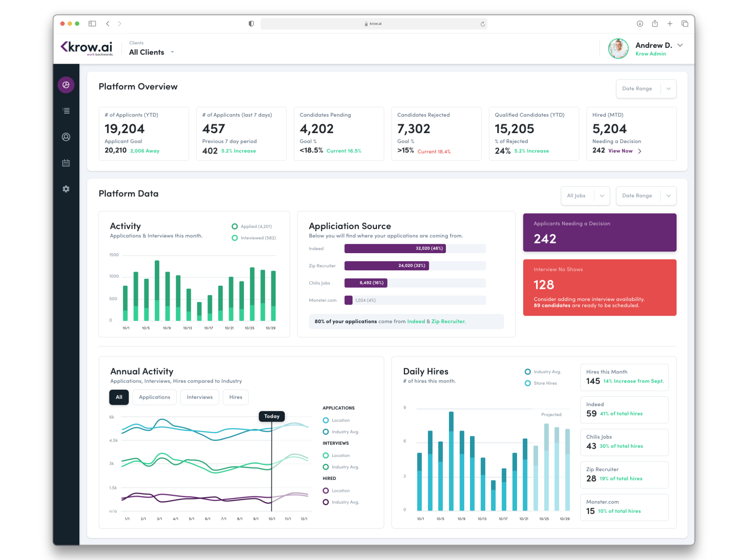Switch to the Interviews tab
The image size is (747, 560).
pyautogui.click(x=200, y=397)
